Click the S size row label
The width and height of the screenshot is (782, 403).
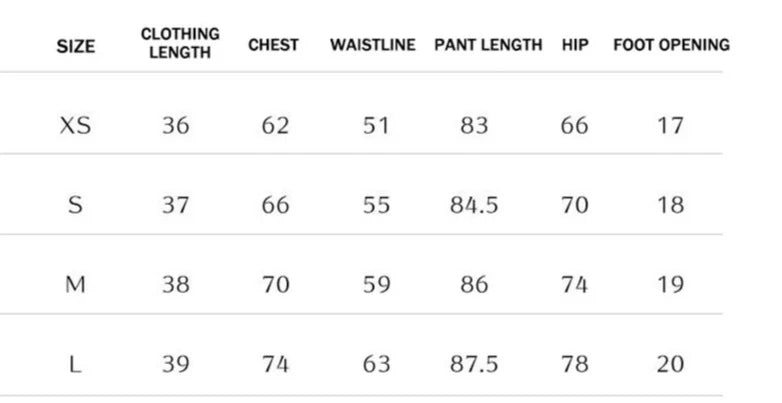pos(75,205)
